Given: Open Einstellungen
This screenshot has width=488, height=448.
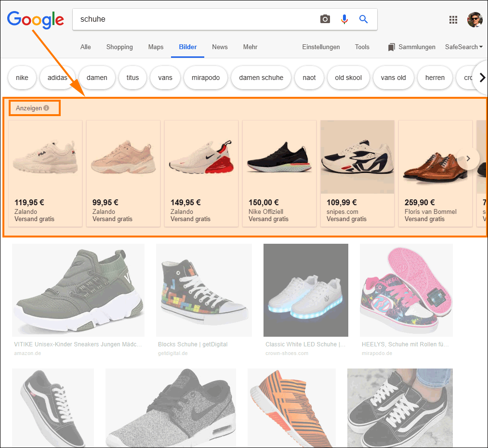Looking at the screenshot, I should pos(321,47).
